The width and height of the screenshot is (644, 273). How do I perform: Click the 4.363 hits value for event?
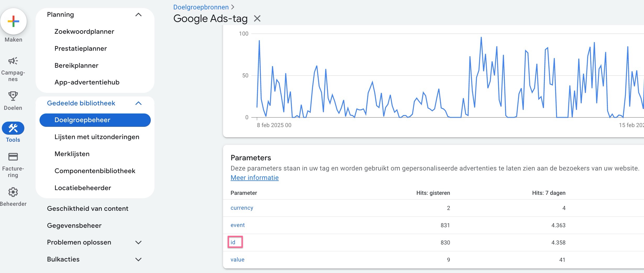pos(558,225)
